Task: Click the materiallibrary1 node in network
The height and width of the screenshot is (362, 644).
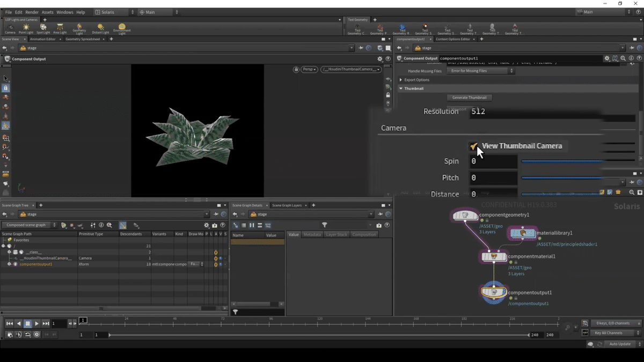Action: [523, 233]
